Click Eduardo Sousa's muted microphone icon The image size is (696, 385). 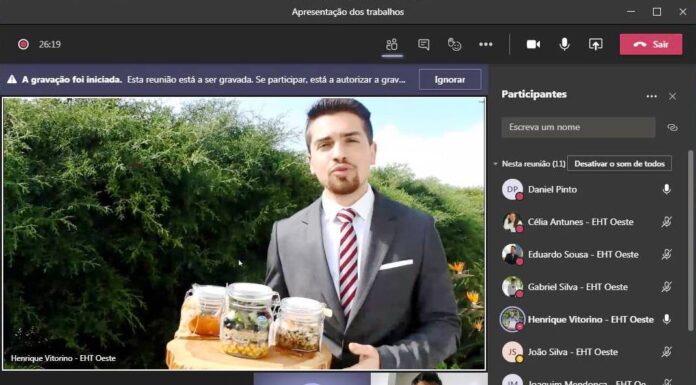tap(666, 254)
